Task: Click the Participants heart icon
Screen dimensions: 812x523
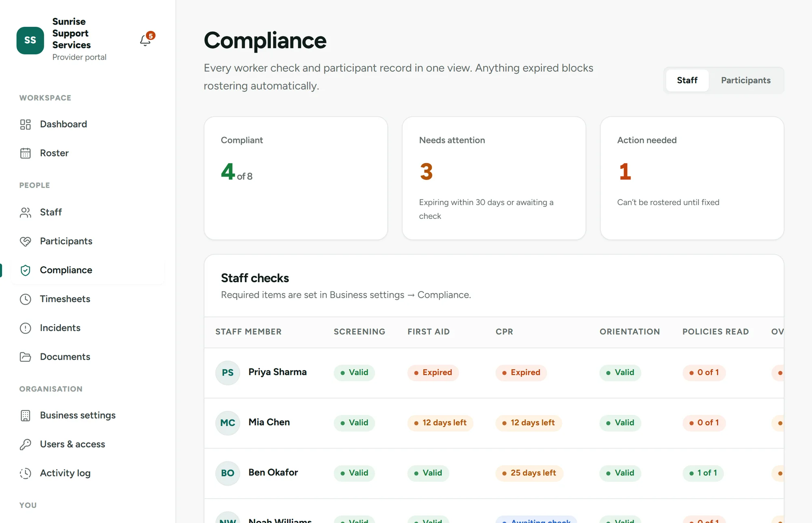Action: coord(26,241)
